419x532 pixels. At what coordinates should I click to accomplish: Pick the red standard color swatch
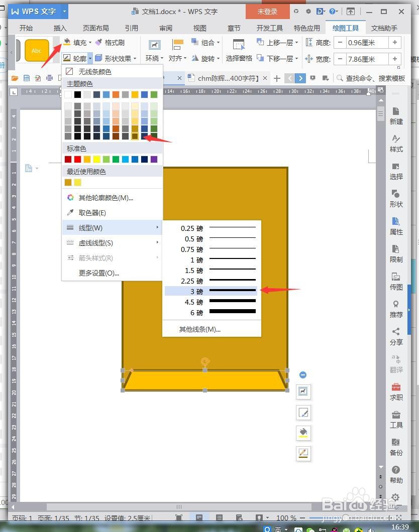pyautogui.click(x=78, y=159)
